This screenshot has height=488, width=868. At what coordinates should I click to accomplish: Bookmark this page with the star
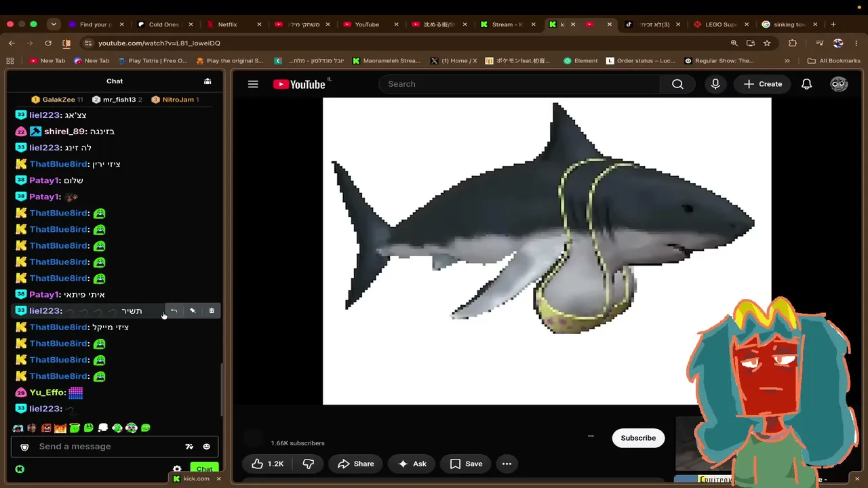[767, 43]
